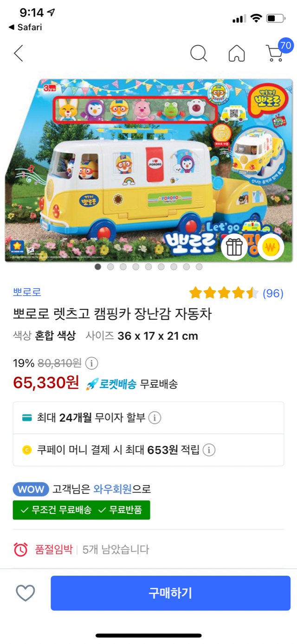The image size is (297, 644).
Task: Open search with magnifier icon
Action: click(x=198, y=53)
